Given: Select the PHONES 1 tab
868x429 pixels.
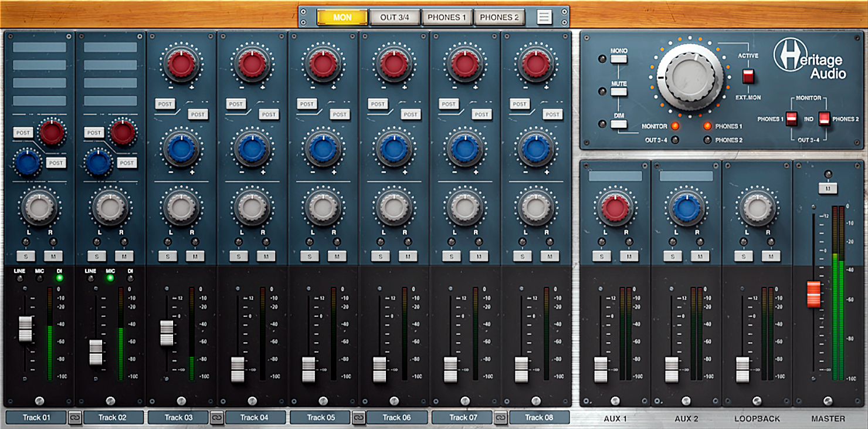Looking at the screenshot, I should pyautogui.click(x=447, y=17).
